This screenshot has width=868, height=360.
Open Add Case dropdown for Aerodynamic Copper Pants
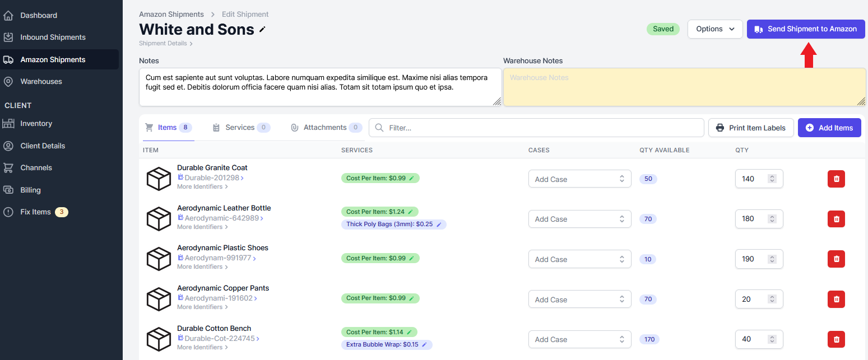pyautogui.click(x=579, y=300)
